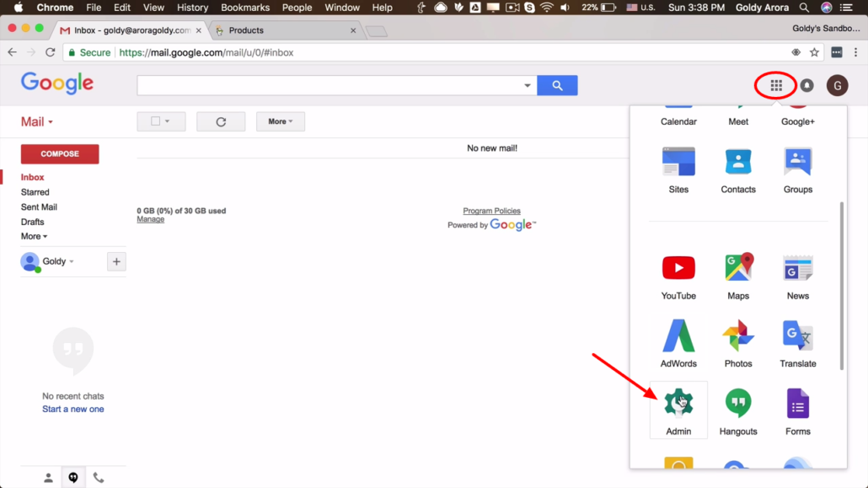Open the People menu
This screenshot has width=868, height=488.
[297, 8]
